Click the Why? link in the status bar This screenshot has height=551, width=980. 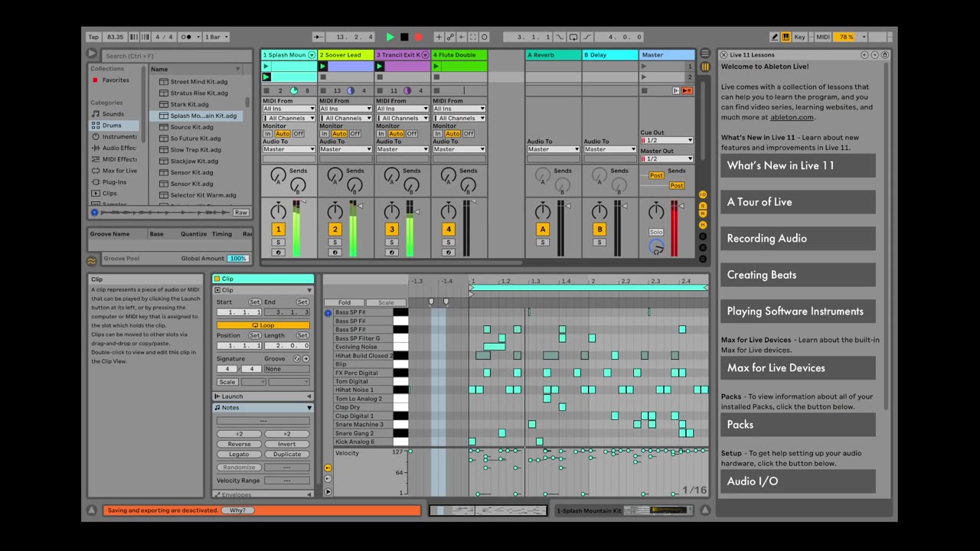[x=237, y=510]
